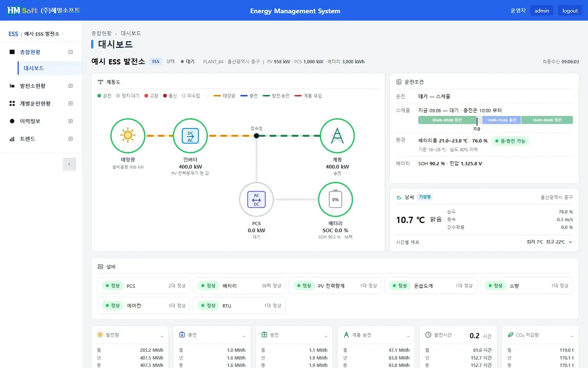This screenshot has width=588, height=368.
Task: Click the PV 전력량계 equipment card
Action: (x=335, y=286)
